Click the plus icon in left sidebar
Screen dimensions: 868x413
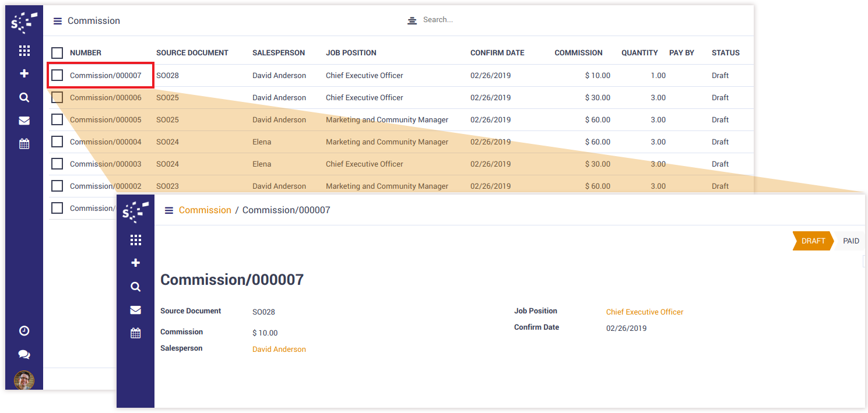[24, 74]
